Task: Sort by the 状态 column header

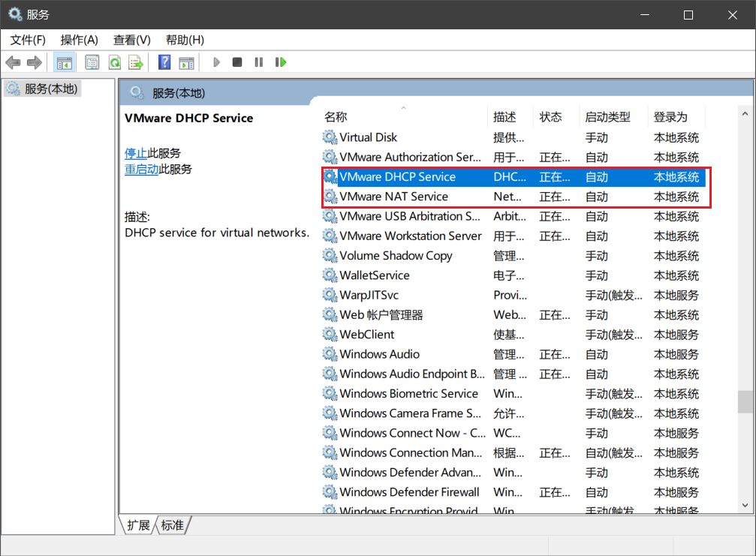Action: [556, 116]
